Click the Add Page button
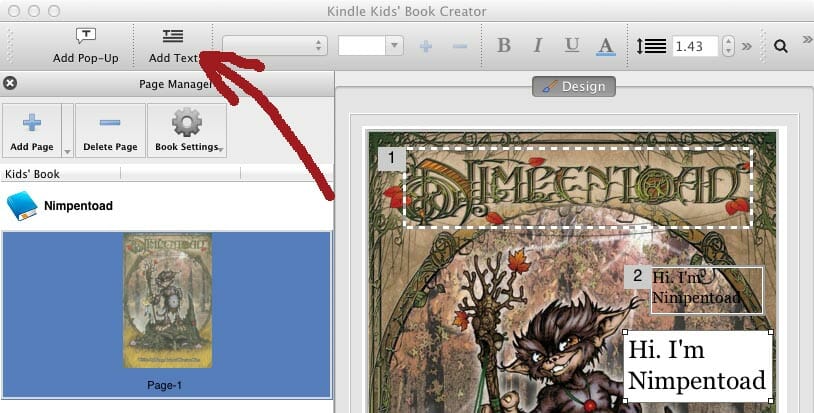The height and width of the screenshot is (413, 814). click(x=32, y=131)
